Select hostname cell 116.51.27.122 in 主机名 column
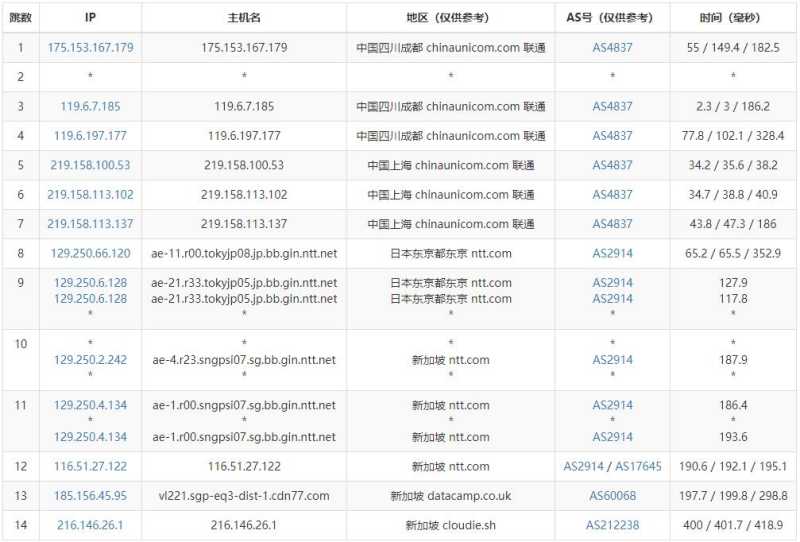Image resolution: width=800 pixels, height=542 pixels. click(244, 466)
